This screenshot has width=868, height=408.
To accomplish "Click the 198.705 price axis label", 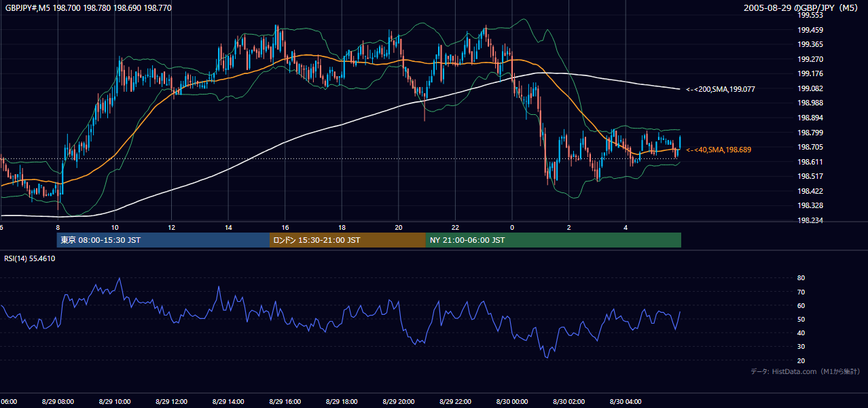I will [x=810, y=147].
